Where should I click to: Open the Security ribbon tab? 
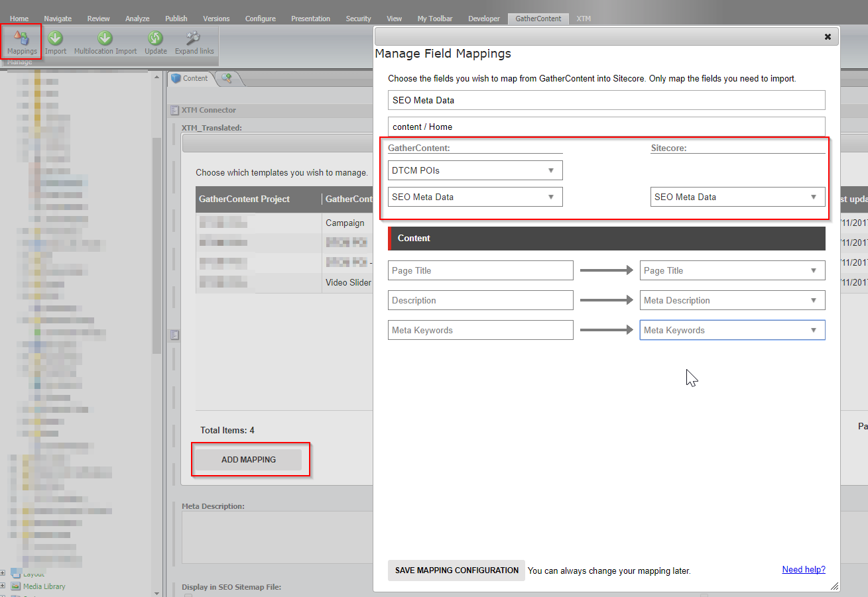point(358,19)
